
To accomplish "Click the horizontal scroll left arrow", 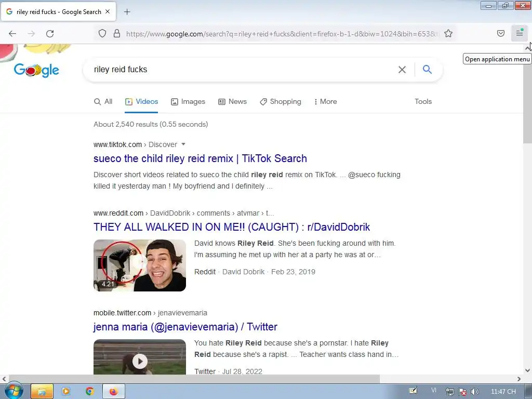I will 4,379.
